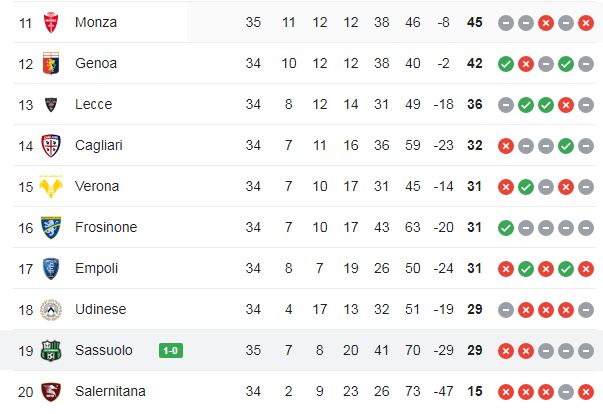This screenshot has height=414, width=603.
Task: Open Sassuolo's 1-0 live score badge
Action: 171,351
